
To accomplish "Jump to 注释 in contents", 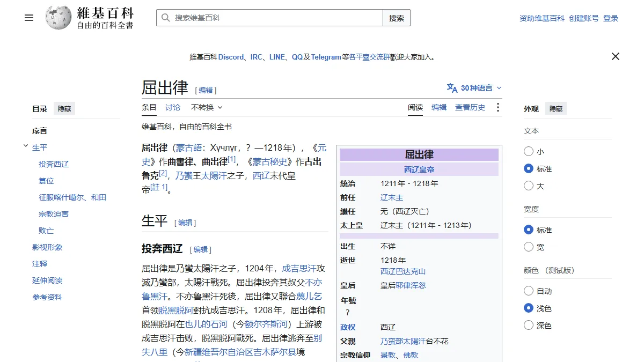I will (x=40, y=264).
